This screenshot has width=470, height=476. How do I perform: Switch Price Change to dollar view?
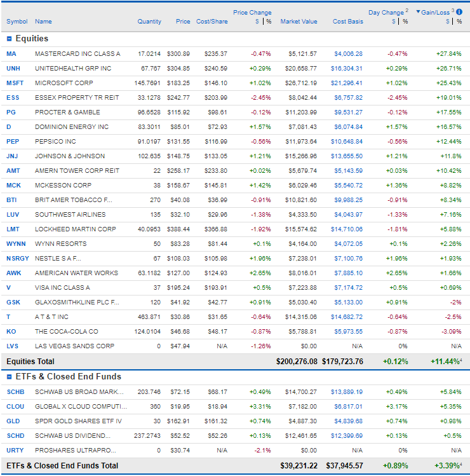257,21
